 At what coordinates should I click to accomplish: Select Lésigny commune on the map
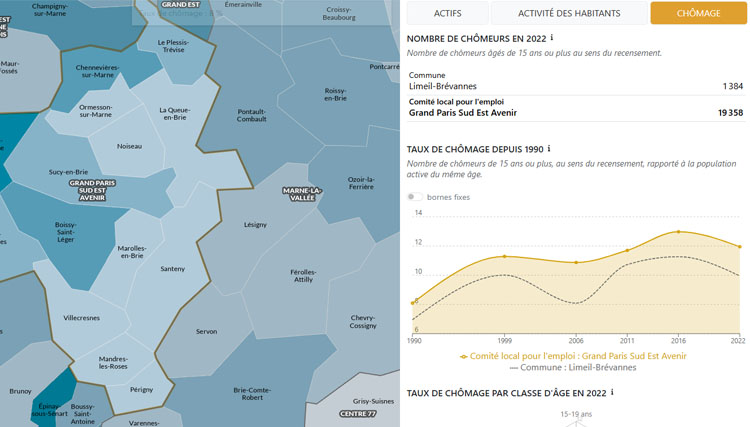click(x=255, y=225)
